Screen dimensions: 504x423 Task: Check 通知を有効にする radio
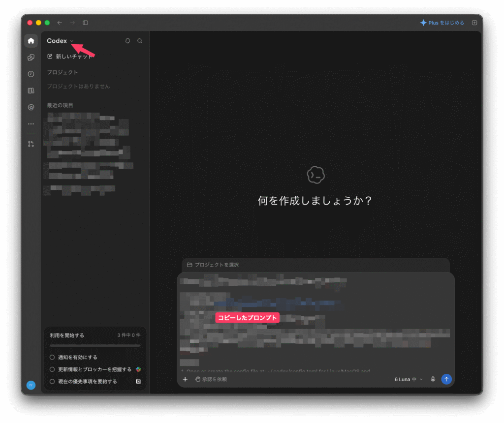52,358
